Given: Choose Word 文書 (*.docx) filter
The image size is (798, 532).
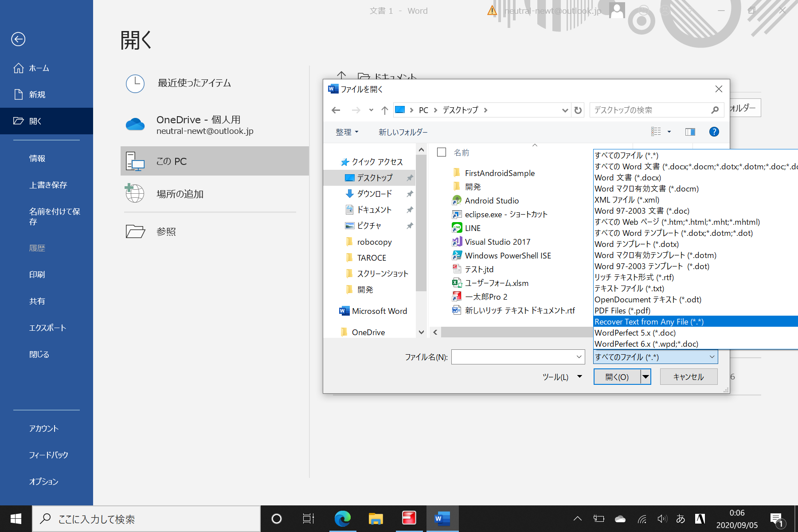Looking at the screenshot, I should [696, 177].
